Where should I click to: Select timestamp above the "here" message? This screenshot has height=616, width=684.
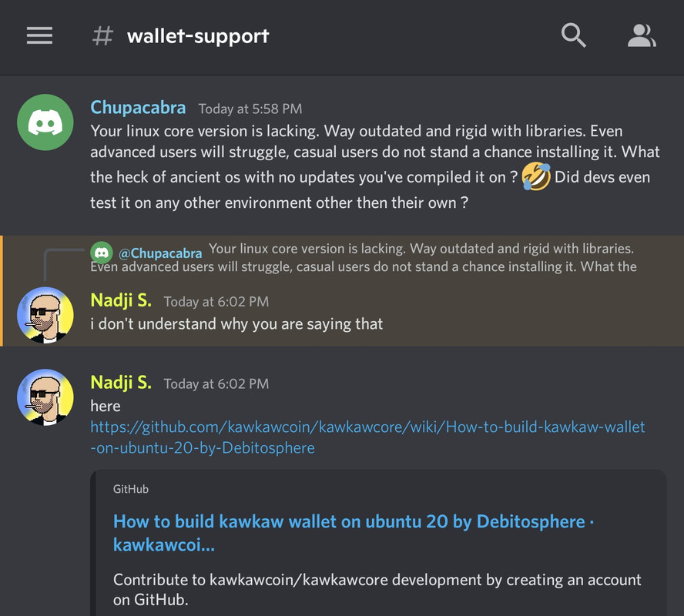[216, 384]
